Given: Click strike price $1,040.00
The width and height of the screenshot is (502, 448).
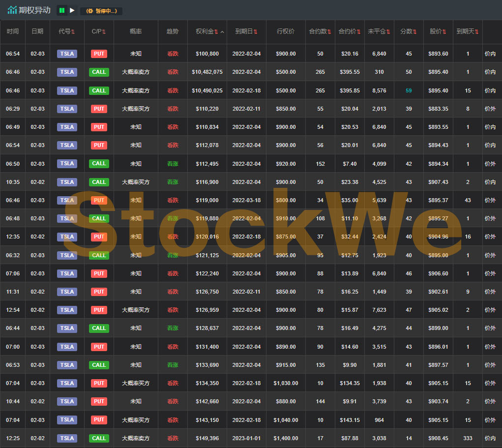Looking at the screenshot, I should coord(286,420).
